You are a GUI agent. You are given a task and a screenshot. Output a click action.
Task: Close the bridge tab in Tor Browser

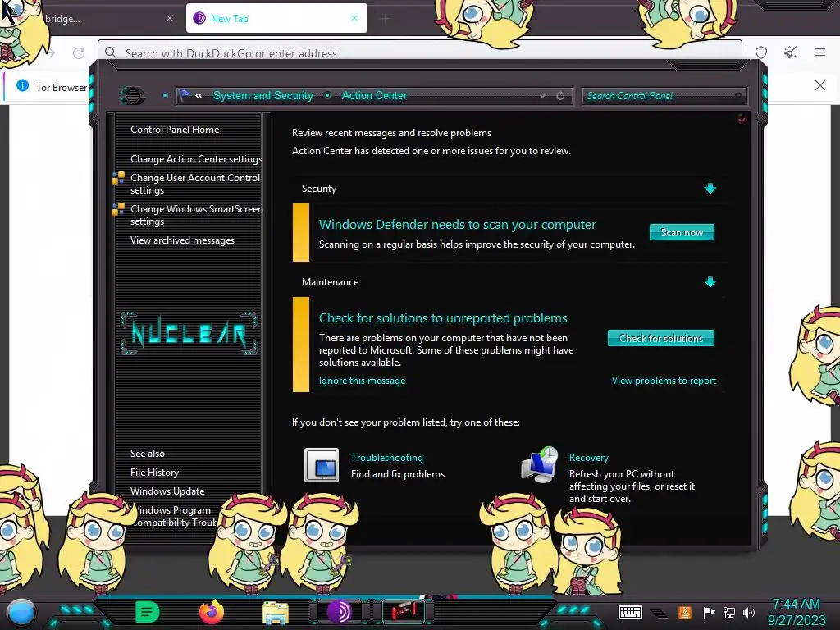tap(170, 18)
